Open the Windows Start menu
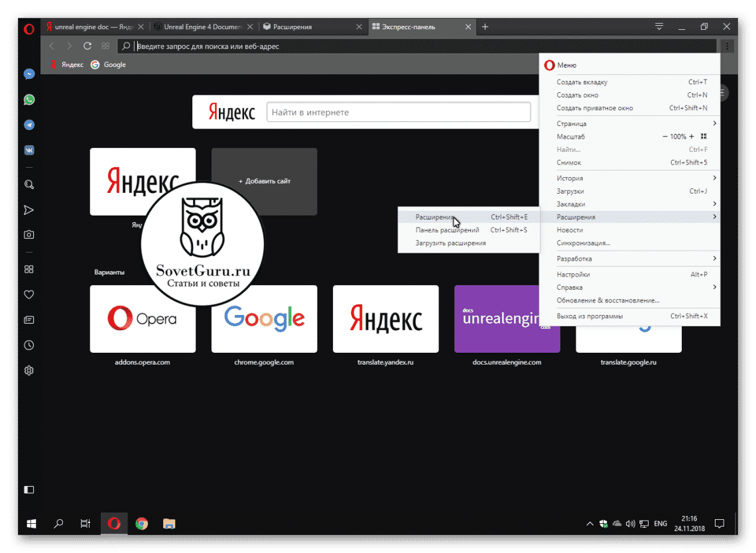This screenshot has width=756, height=553. point(32,524)
